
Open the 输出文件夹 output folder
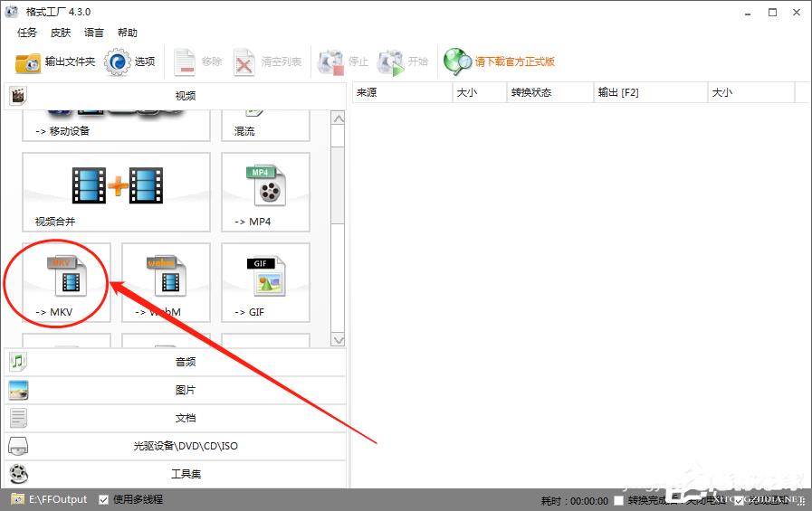(55, 62)
